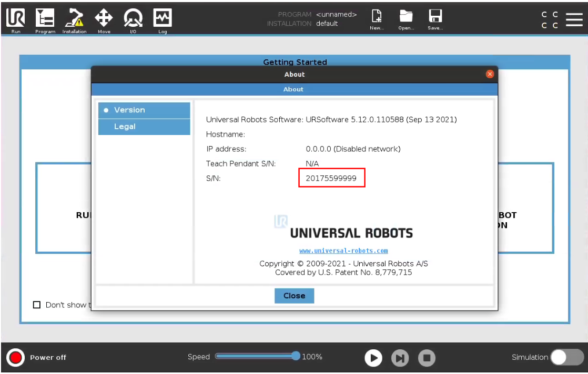Create a new program with New icon
Image resolution: width=588 pixels, height=374 pixels.
tap(377, 19)
